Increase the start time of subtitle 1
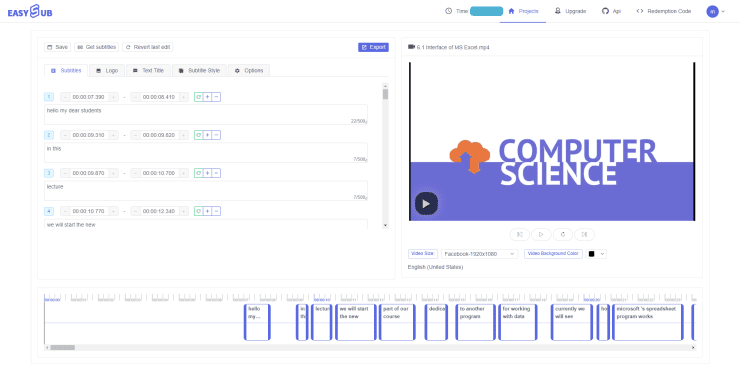Viewport: 740px width, 392px height. pyautogui.click(x=113, y=97)
